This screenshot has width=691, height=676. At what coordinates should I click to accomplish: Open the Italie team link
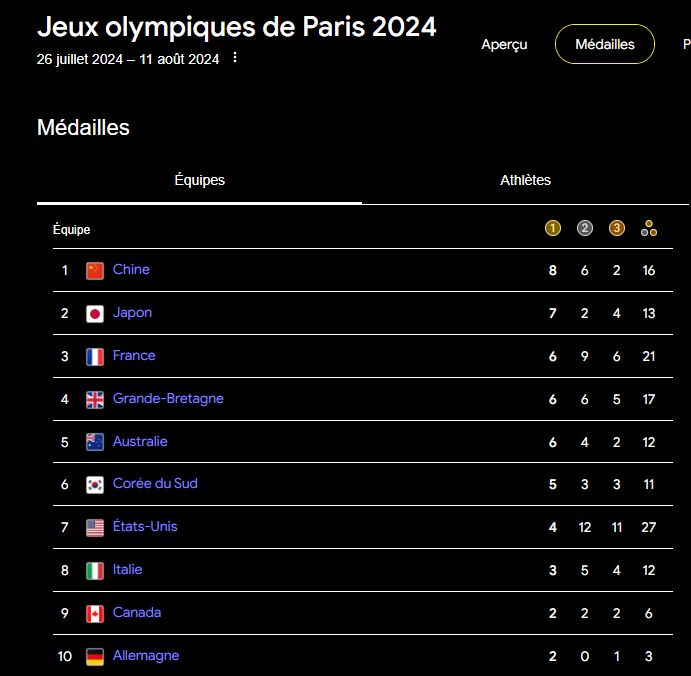(x=127, y=569)
